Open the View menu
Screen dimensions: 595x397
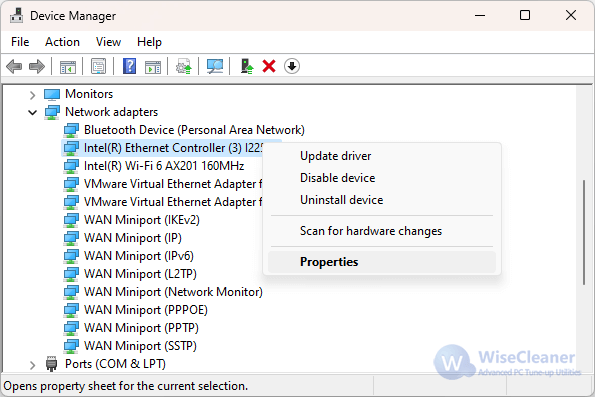108,42
